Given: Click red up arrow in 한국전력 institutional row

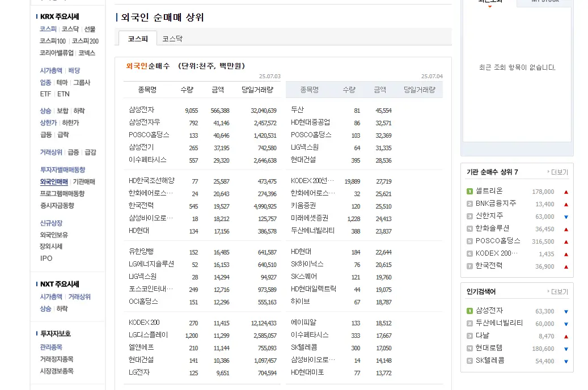Looking at the screenshot, I should pyautogui.click(x=566, y=267).
